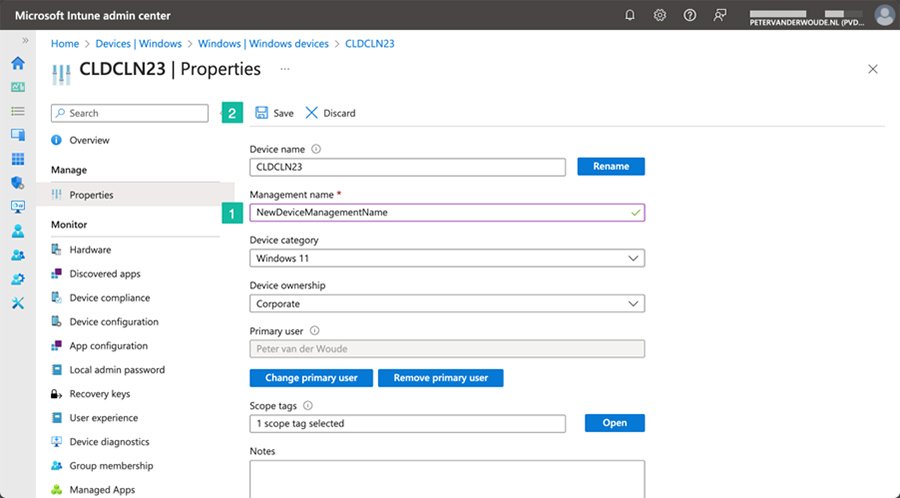The height and width of the screenshot is (498, 900).
Task: Click the user account avatar
Action: 883,15
